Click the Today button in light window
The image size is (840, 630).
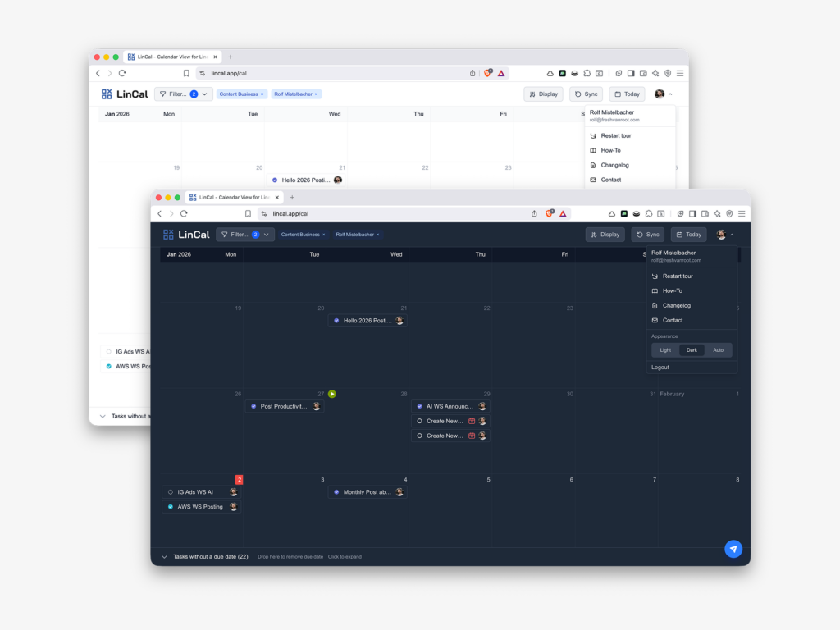click(627, 94)
